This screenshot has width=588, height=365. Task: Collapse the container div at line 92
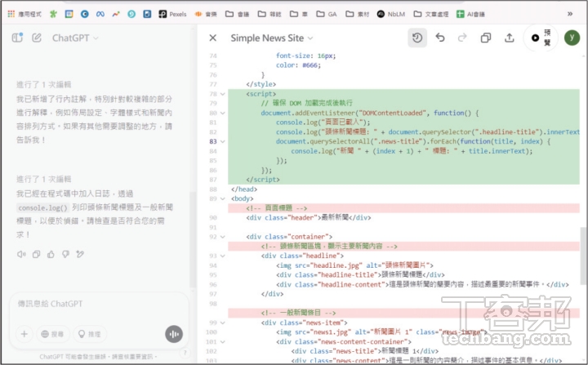tap(223, 237)
